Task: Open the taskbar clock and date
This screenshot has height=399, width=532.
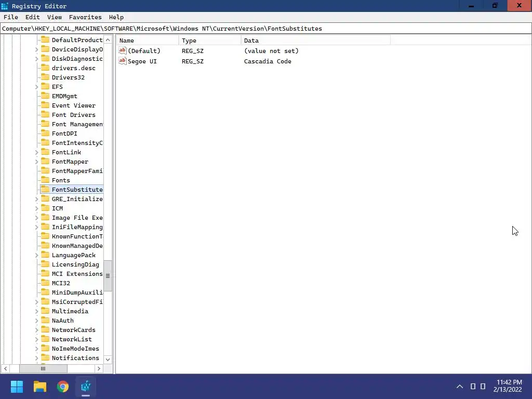Action: pos(509,386)
